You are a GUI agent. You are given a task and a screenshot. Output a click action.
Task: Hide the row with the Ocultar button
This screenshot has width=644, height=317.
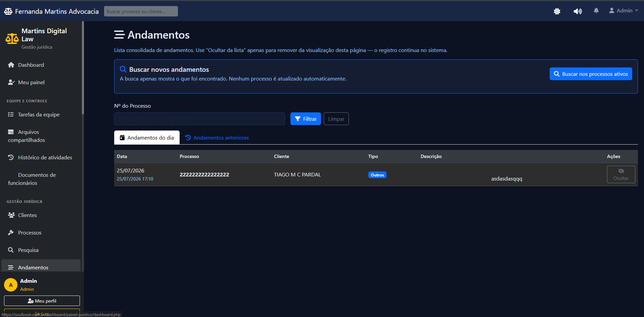621,174
